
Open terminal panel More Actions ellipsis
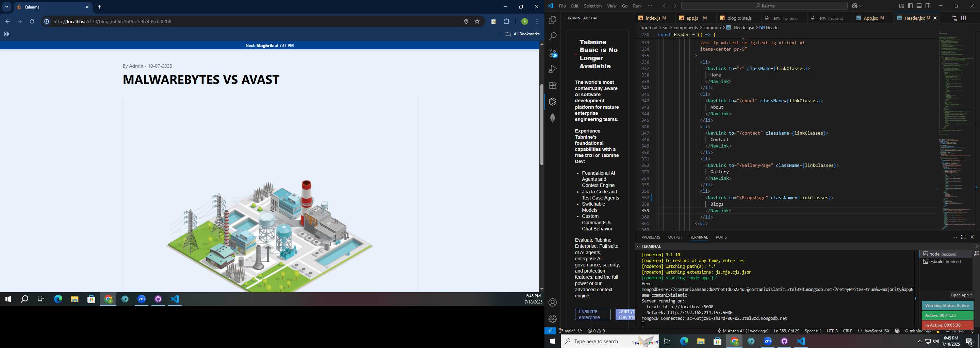point(954,237)
